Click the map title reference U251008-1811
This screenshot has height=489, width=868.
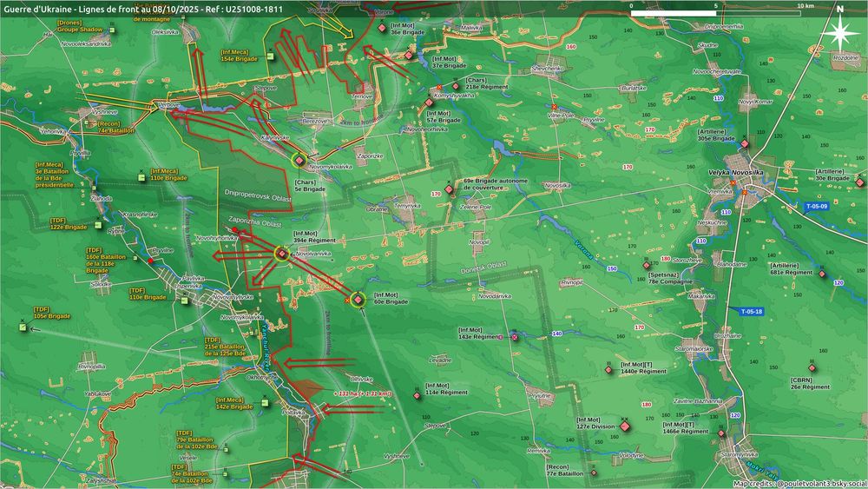[256, 10]
